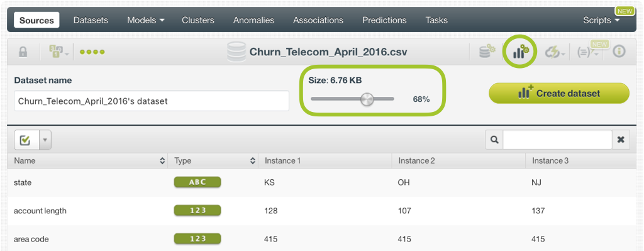Image resolution: width=644 pixels, height=251 pixels.
Task: Expand the Scripts menu
Action: click(601, 20)
